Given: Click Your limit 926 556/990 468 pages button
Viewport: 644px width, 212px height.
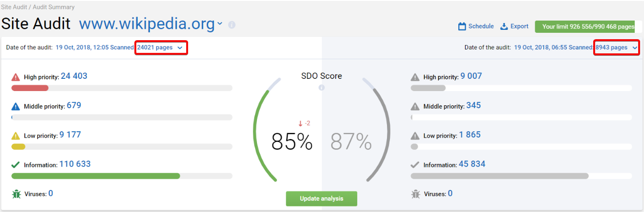Looking at the screenshot, I should tap(588, 27).
